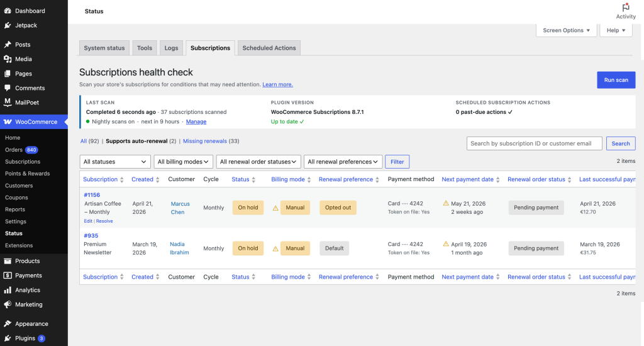Viewport: 644px width, 346px height.
Task: Switch to the Tools tab
Action: 145,48
